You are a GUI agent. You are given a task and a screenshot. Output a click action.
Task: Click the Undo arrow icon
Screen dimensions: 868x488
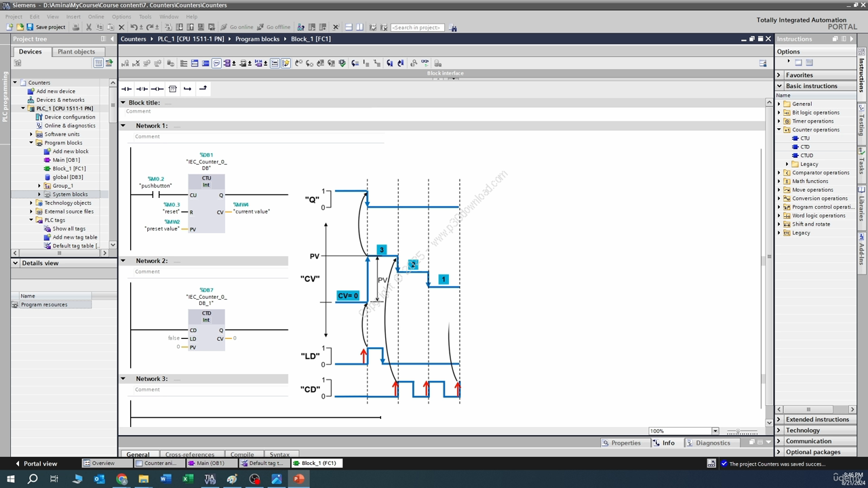coord(134,27)
